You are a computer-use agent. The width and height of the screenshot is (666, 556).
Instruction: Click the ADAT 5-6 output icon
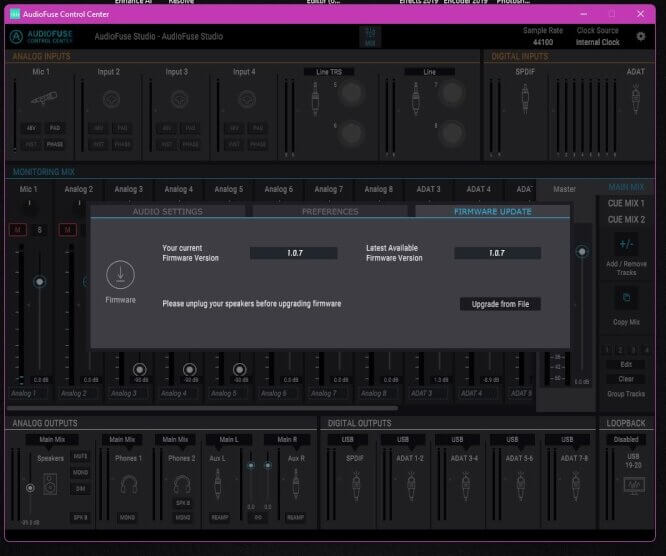[520, 486]
